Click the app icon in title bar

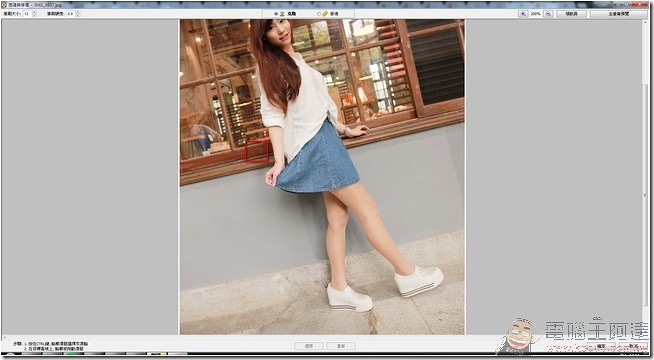(4, 5)
